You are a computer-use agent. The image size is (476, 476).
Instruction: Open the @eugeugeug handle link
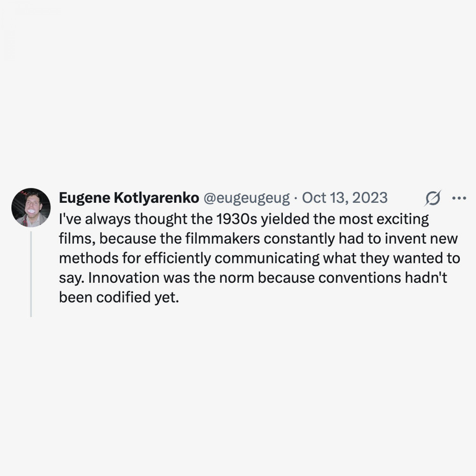[246, 198]
